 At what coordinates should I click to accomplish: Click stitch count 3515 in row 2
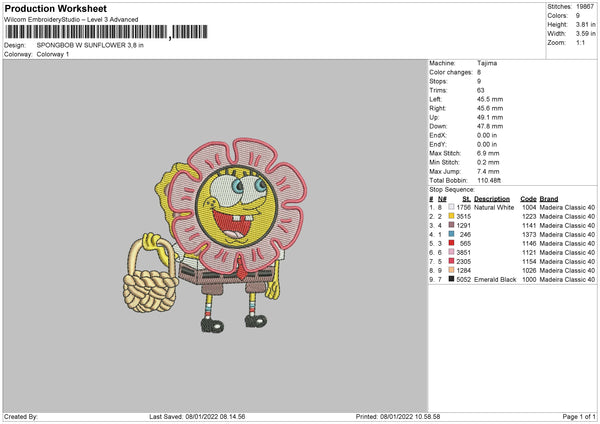pos(464,216)
